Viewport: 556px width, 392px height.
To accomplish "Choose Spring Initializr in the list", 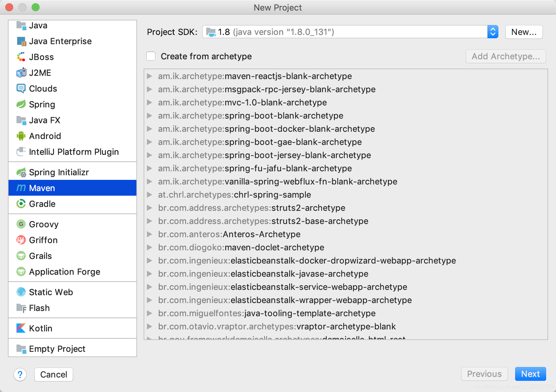I will [72, 172].
